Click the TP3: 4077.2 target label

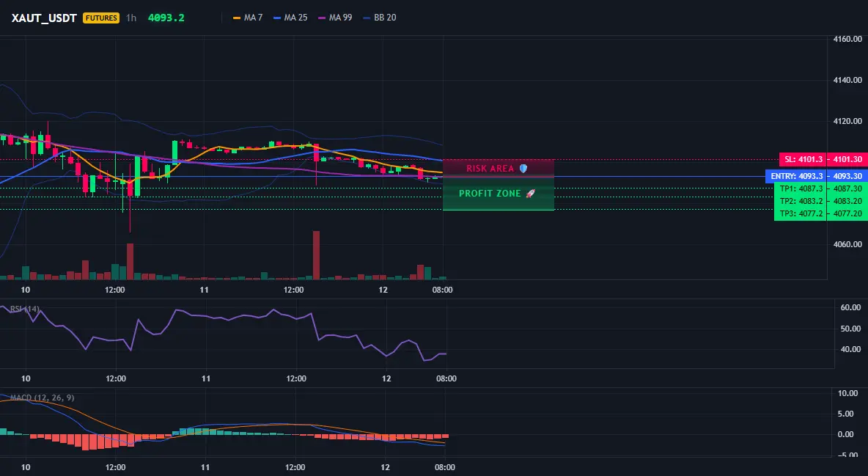tap(801, 213)
